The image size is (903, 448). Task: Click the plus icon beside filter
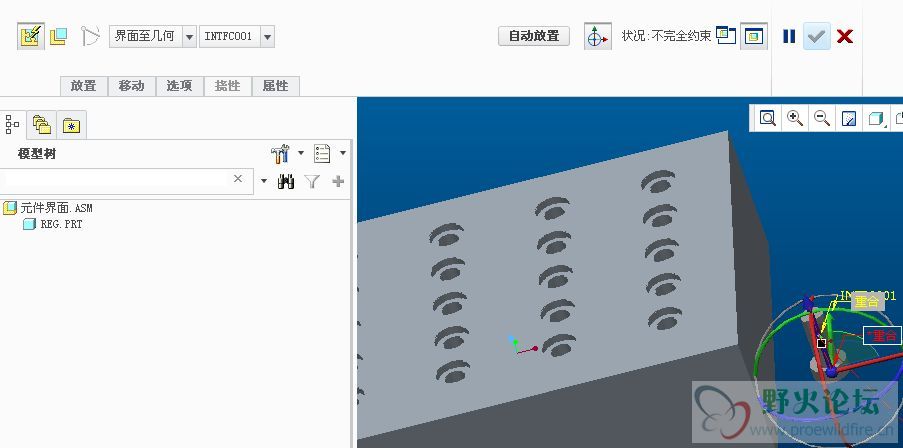338,181
